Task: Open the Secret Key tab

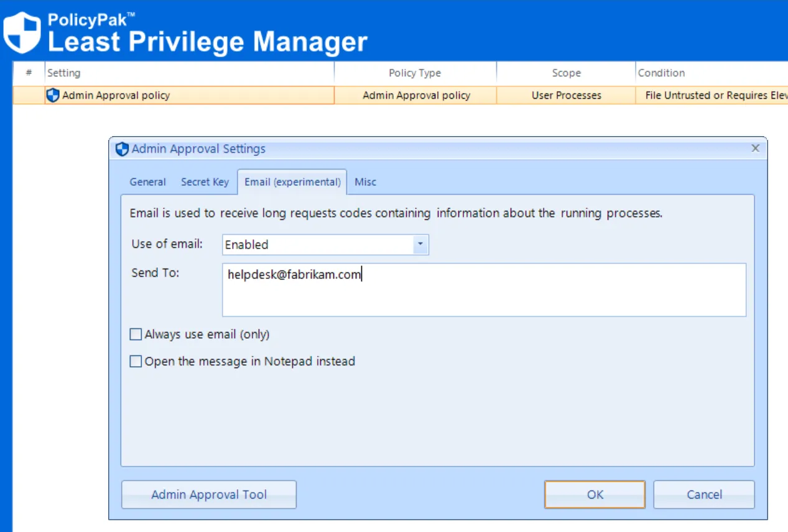Action: click(x=205, y=182)
